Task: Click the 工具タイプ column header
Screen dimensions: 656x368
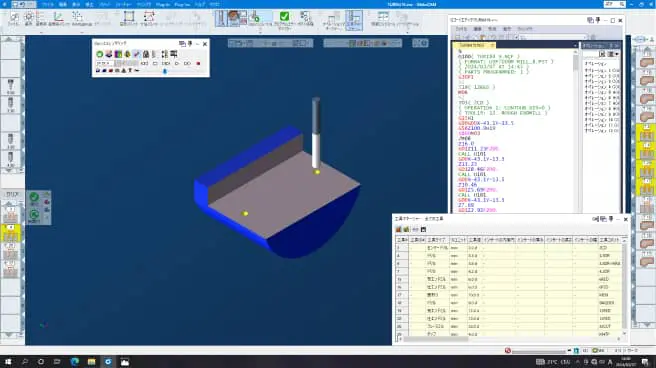Action: point(437,240)
